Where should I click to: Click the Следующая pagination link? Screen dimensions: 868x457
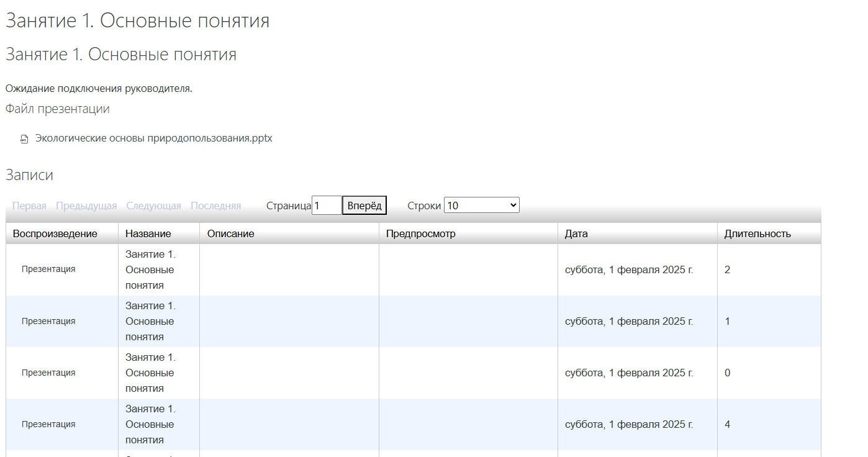153,206
